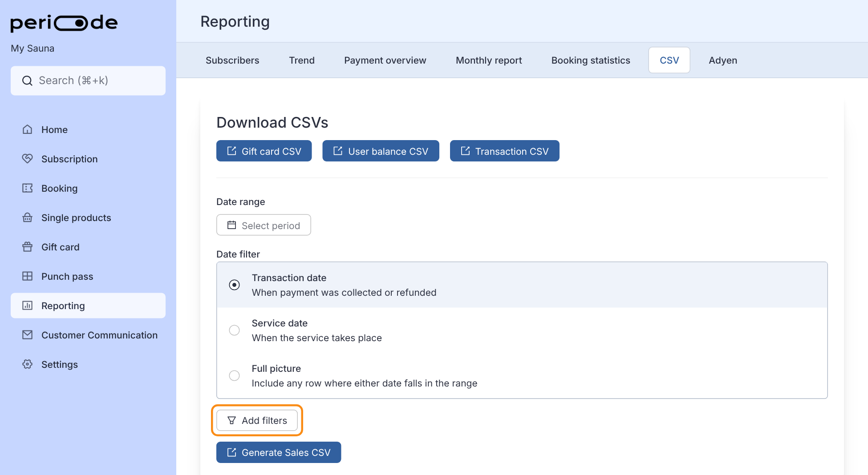Open the Add filters menu
Image resolution: width=868 pixels, height=475 pixels.
257,420
